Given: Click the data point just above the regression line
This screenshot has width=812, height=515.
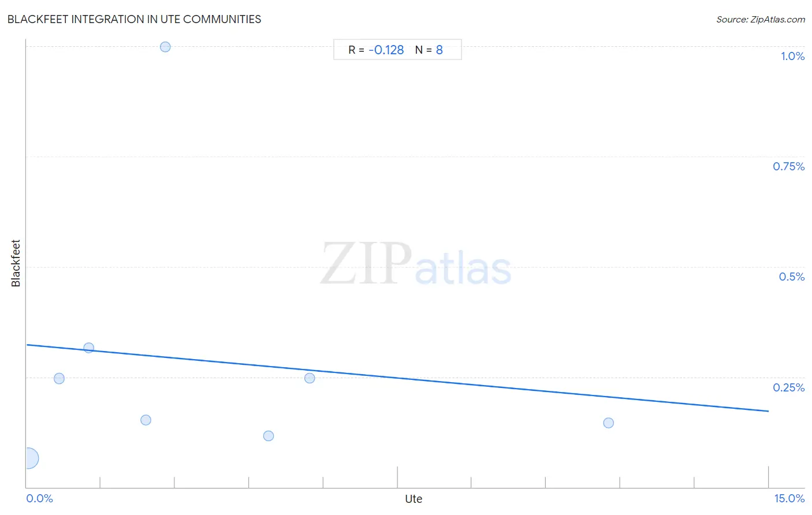Looking at the screenshot, I should click(89, 348).
